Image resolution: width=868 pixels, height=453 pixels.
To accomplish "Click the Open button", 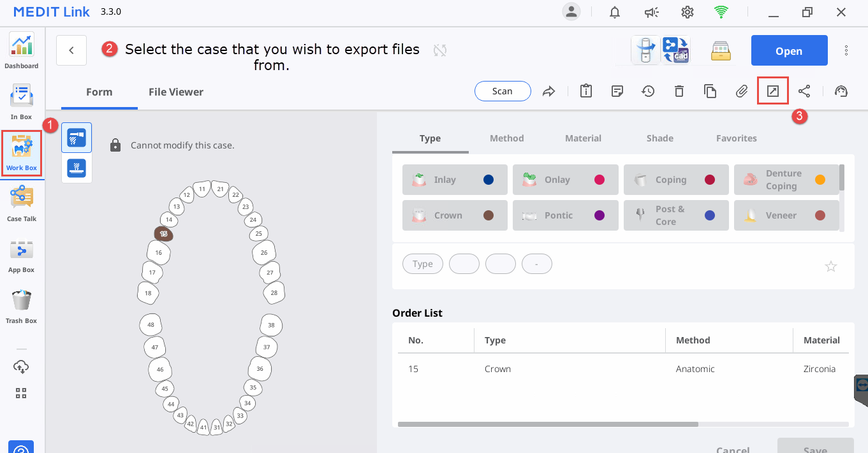I will [x=789, y=50].
